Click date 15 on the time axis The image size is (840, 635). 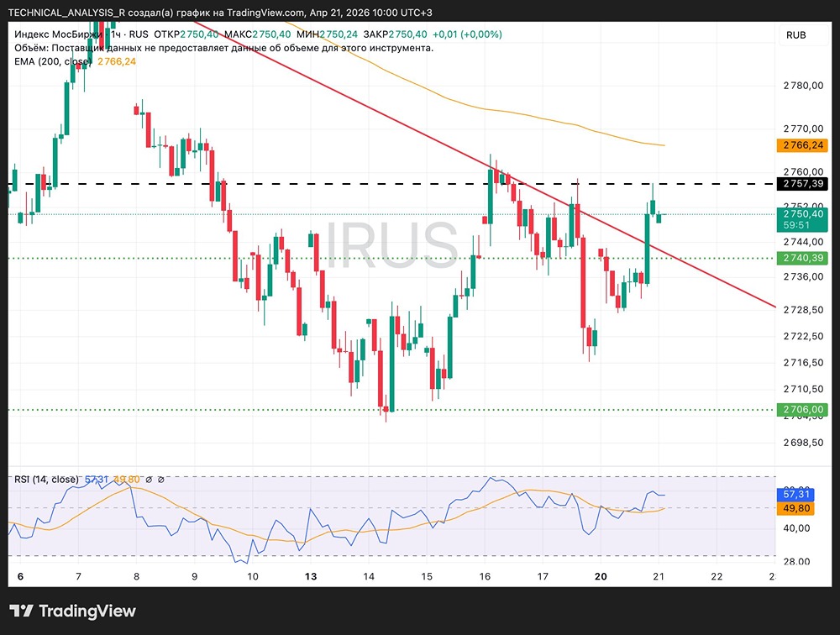427,576
